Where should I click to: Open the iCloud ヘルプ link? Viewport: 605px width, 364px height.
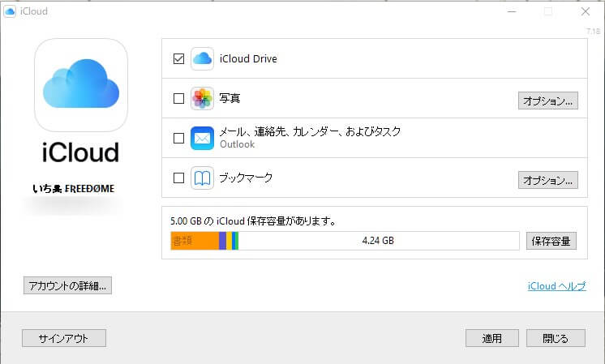(556, 286)
